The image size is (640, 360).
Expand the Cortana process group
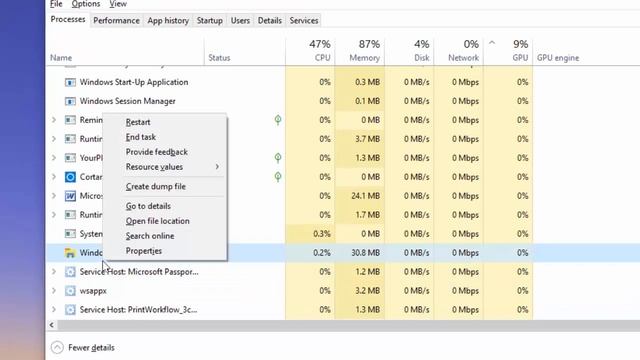pos(54,177)
